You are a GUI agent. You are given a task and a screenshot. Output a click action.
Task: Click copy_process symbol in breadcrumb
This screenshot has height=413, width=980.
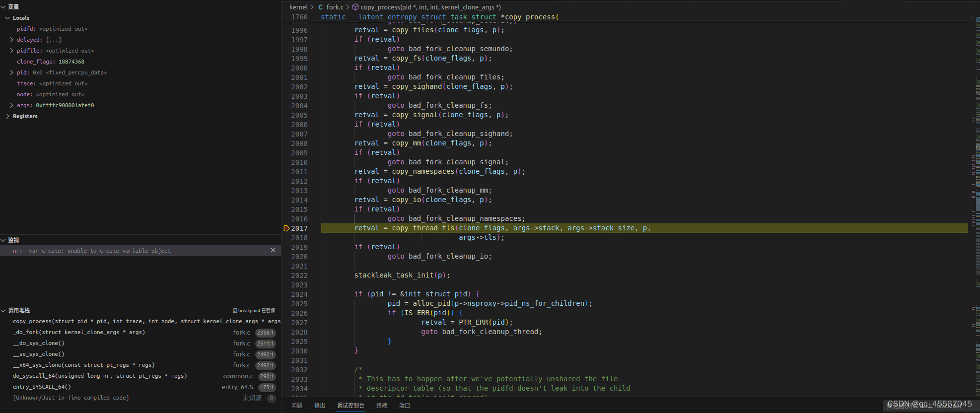coord(431,7)
